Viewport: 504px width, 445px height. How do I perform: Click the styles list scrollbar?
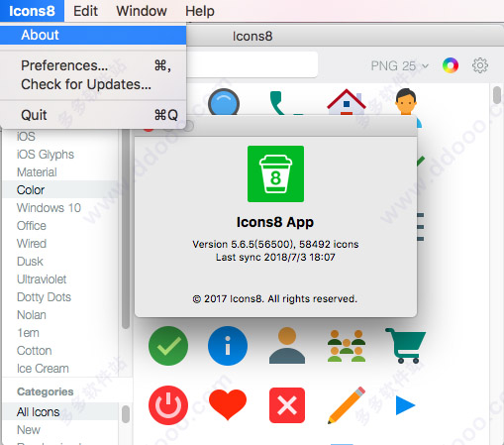coord(126,229)
